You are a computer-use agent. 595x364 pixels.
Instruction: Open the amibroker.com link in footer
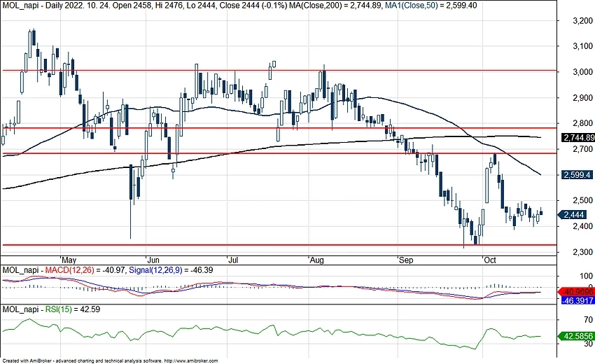[x=192, y=361]
